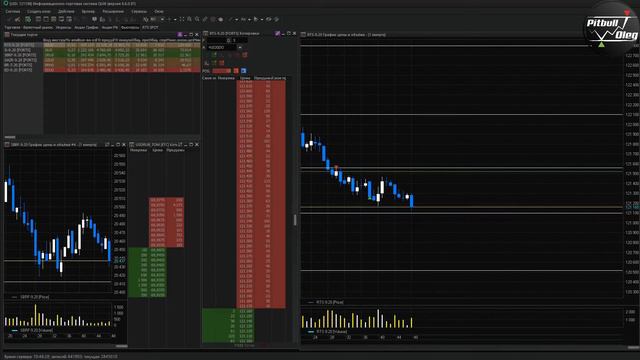Select the Si-9.20 [FORTS] row

(x=102, y=50)
